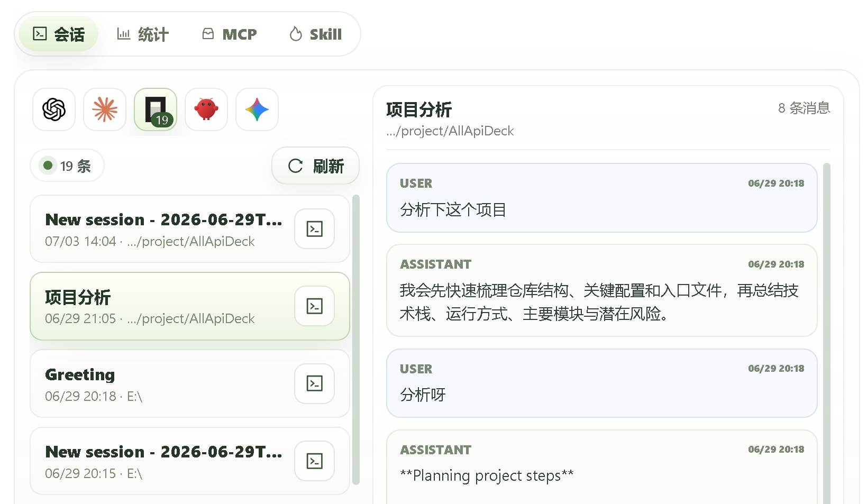The width and height of the screenshot is (867, 504).
Task: Click the session list scrollbar
Action: tap(356, 340)
